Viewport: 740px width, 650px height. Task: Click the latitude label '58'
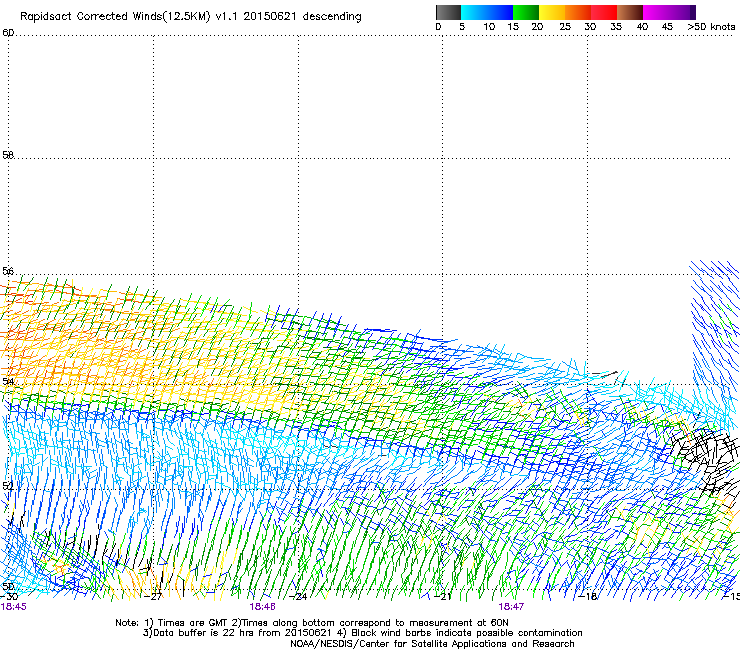coord(8,155)
